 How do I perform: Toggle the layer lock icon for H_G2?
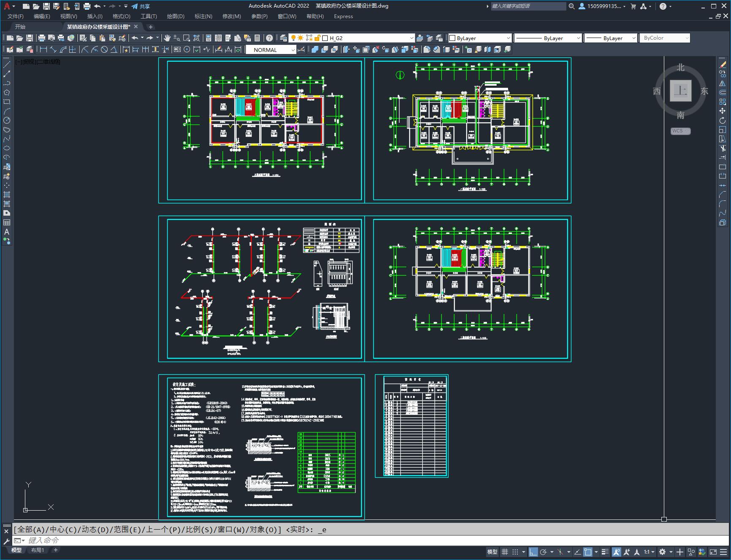click(318, 38)
